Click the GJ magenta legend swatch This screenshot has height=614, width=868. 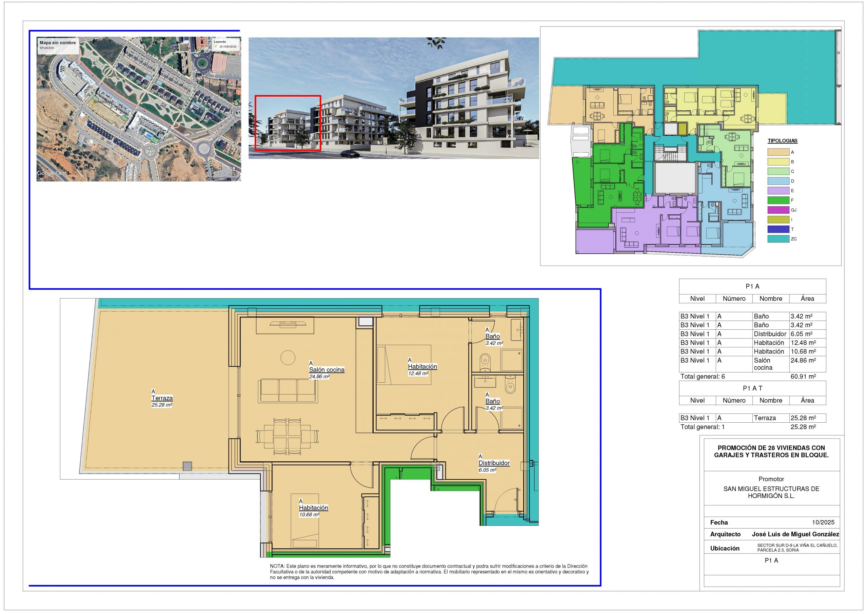(x=778, y=210)
